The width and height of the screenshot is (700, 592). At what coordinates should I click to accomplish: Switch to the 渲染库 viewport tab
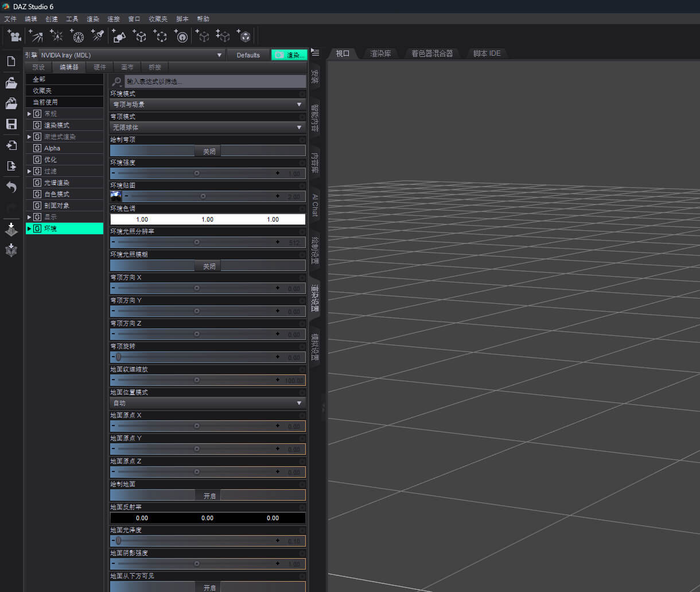(x=380, y=53)
